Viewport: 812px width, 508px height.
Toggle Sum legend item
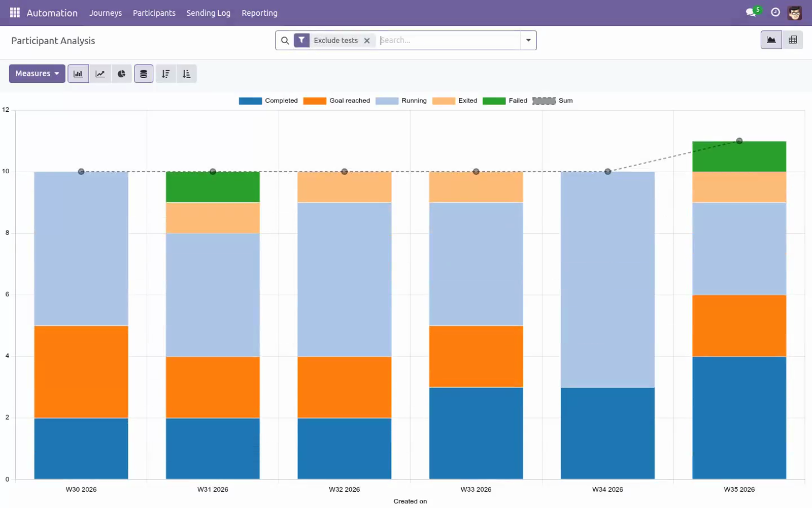(x=552, y=101)
